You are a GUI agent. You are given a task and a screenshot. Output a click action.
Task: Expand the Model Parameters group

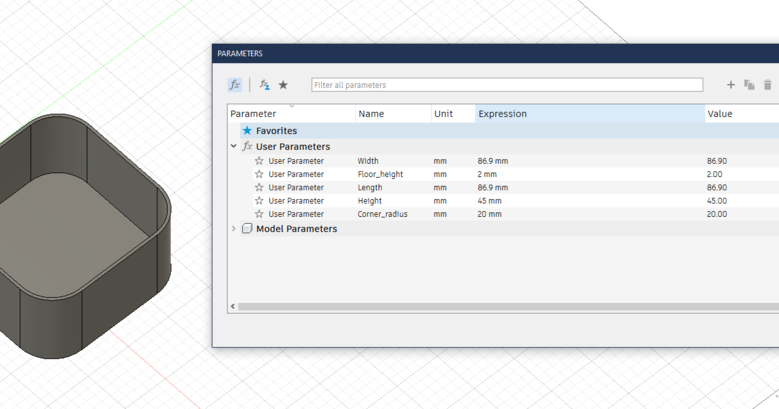tap(234, 229)
